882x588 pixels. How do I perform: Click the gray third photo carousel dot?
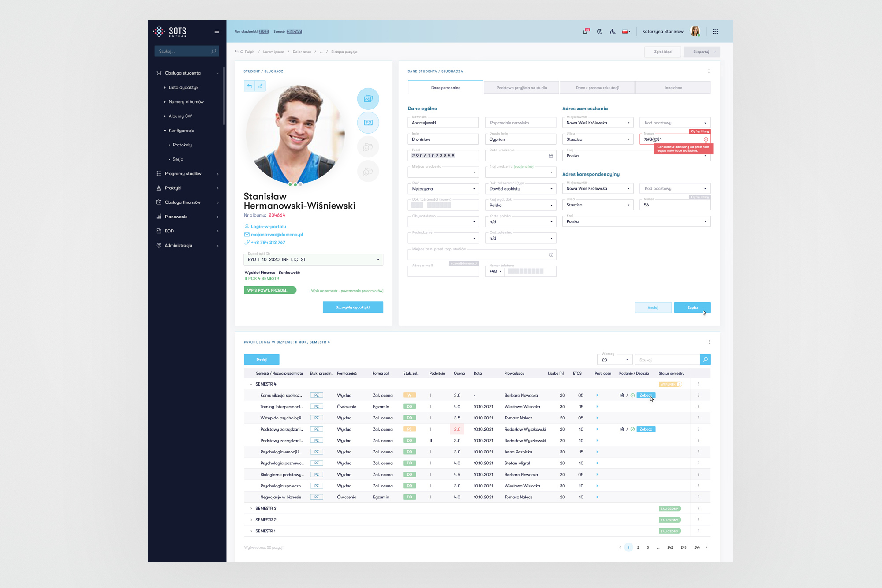tap(301, 184)
